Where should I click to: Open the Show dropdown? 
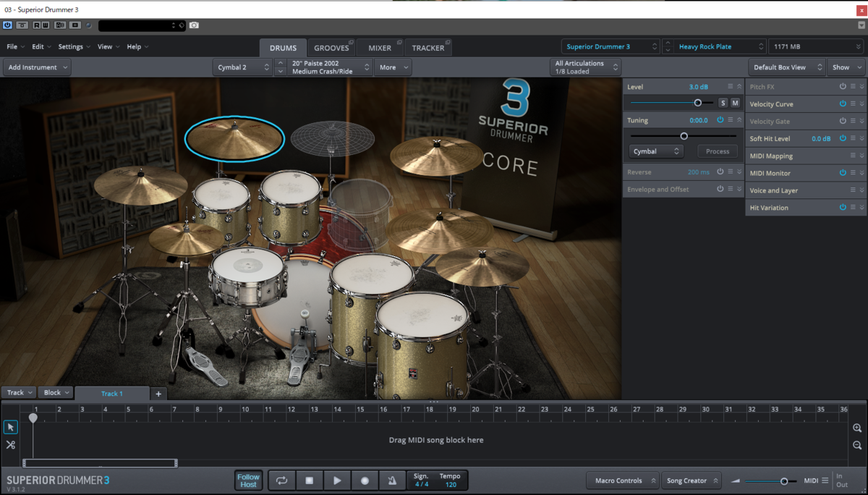(846, 67)
